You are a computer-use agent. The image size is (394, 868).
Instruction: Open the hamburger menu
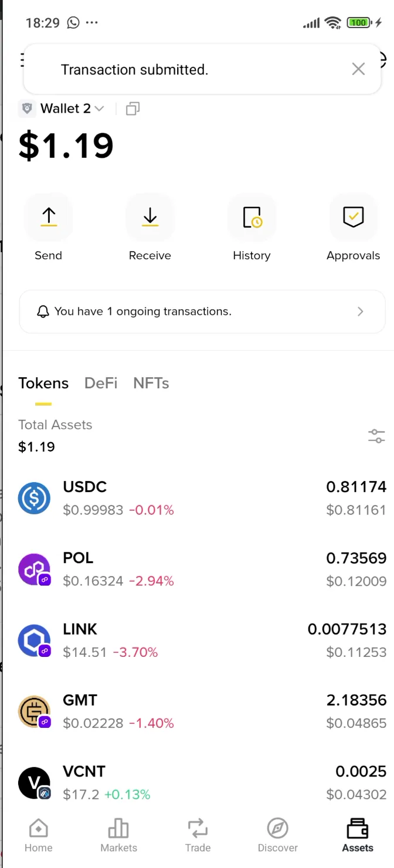click(22, 59)
